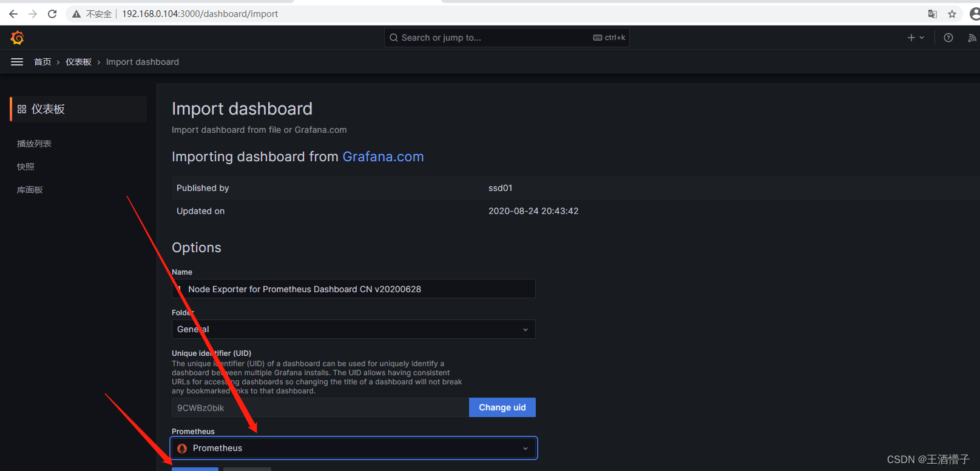Click the browser forward arrow
This screenshot has height=471, width=980.
(33, 14)
